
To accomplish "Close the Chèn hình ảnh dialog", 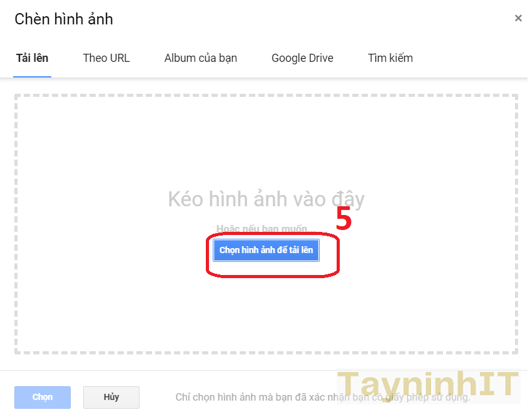I will click(x=517, y=19).
